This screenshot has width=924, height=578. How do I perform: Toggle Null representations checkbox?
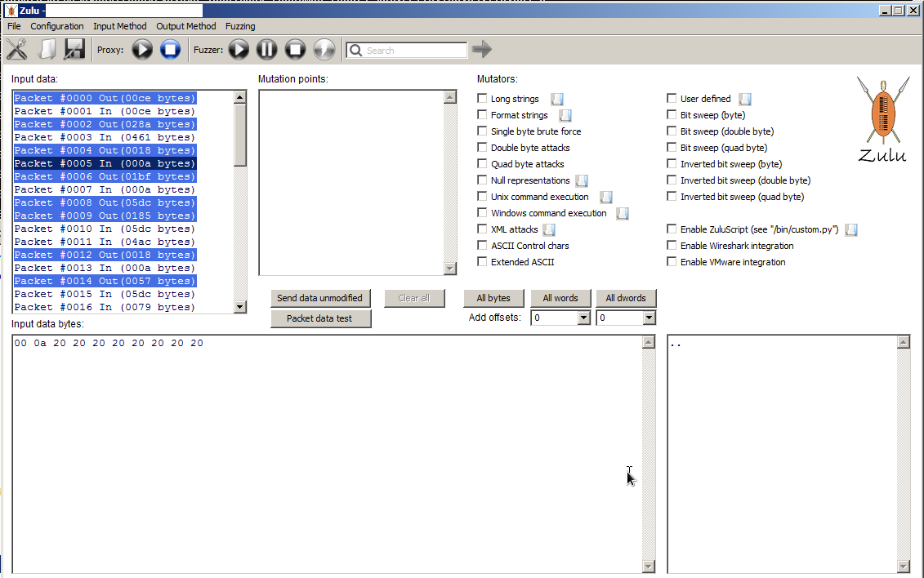[482, 180]
